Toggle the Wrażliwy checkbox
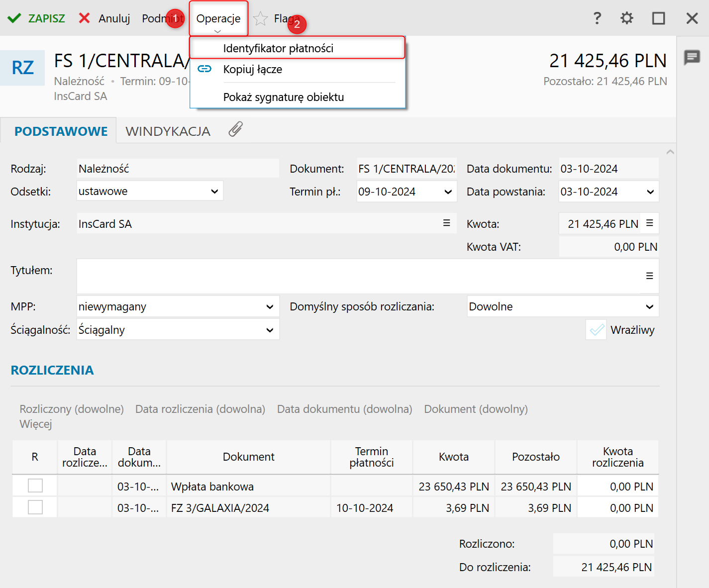 (x=596, y=330)
